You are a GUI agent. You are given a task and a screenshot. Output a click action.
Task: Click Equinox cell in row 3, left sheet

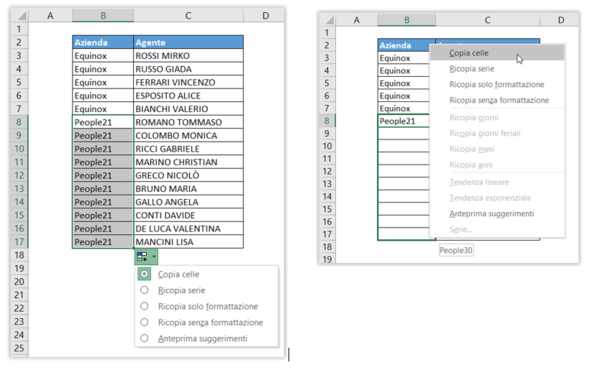[x=103, y=55]
